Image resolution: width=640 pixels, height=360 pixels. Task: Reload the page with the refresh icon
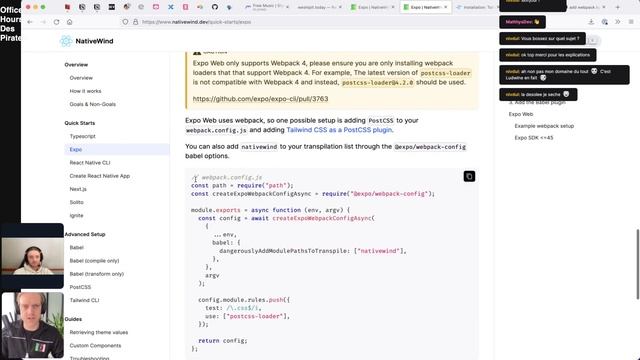click(x=56, y=22)
